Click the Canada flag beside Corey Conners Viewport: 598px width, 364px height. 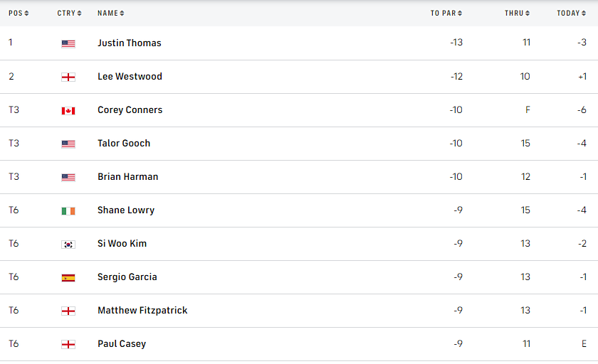[x=68, y=110]
